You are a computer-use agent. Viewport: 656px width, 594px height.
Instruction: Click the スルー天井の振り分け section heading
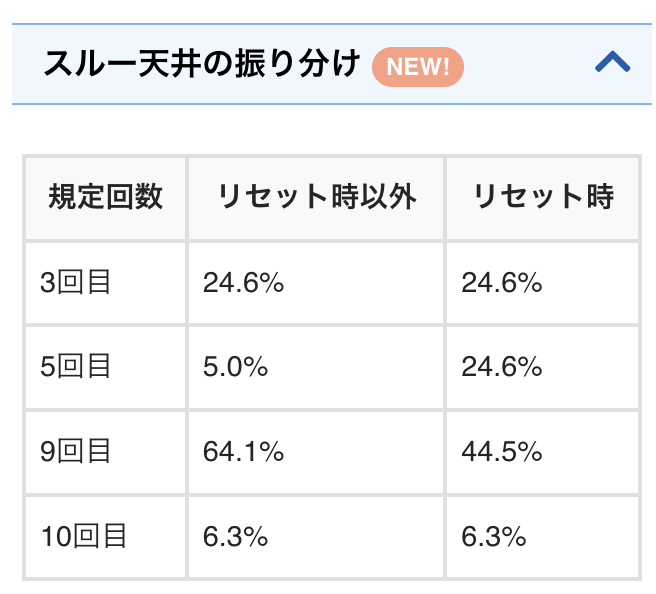[x=201, y=65]
